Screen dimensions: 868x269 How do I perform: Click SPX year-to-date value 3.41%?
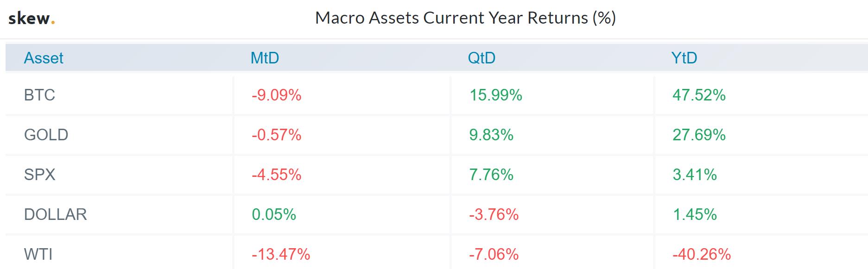coord(695,175)
